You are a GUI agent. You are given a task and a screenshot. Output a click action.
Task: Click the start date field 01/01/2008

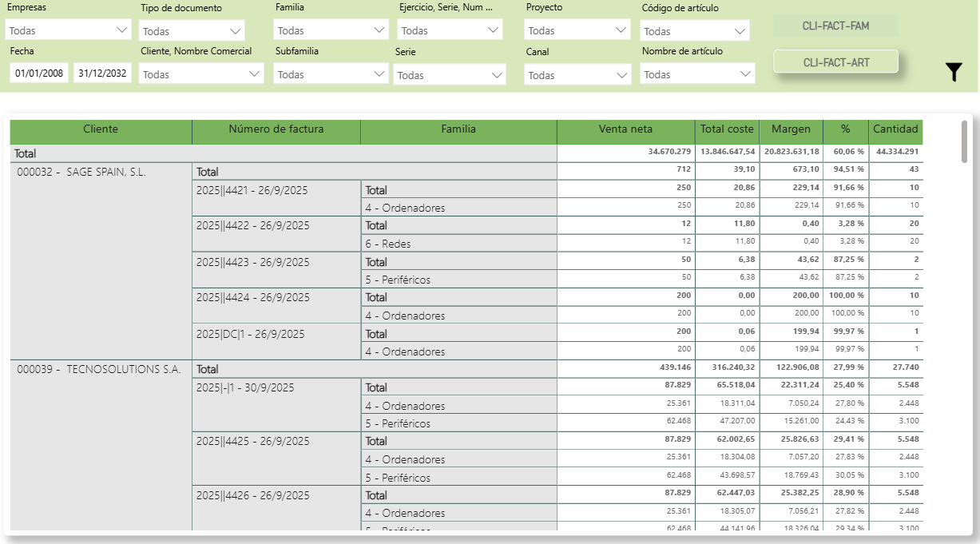(40, 73)
